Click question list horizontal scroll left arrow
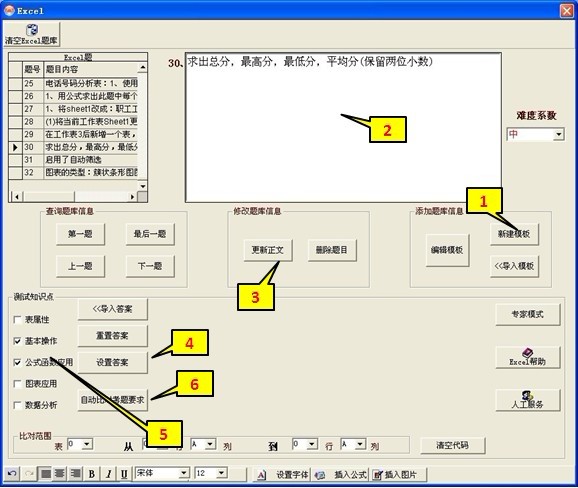578x488 pixels. click(17, 197)
